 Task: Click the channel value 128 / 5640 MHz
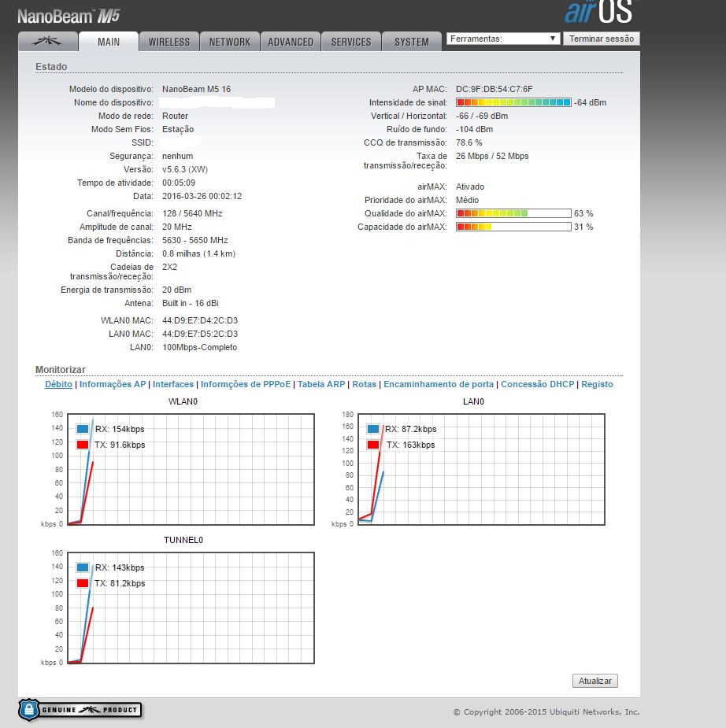pos(192,213)
